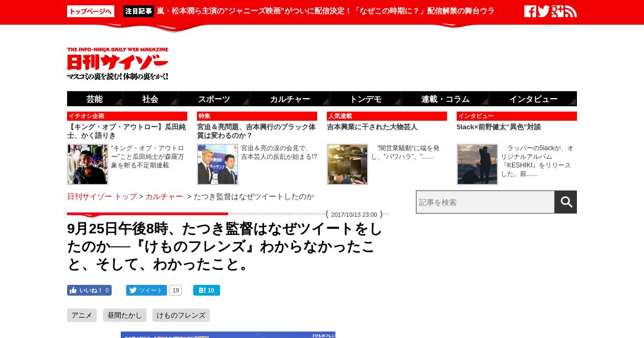The width and height of the screenshot is (644, 338).
Task: Click the 宮迫＆亮 press conference thumbnail
Action: coord(217,164)
